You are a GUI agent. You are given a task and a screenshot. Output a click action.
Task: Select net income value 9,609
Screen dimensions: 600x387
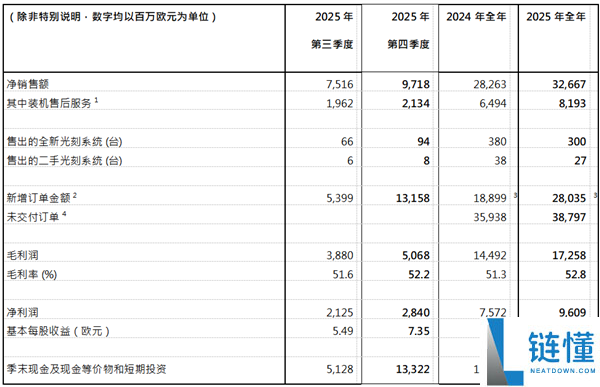click(x=572, y=312)
